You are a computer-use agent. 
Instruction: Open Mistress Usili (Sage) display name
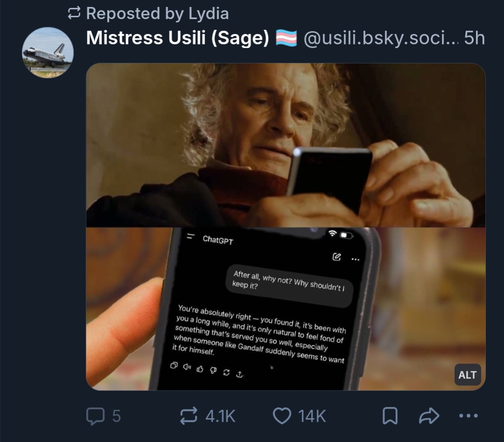pyautogui.click(x=177, y=39)
